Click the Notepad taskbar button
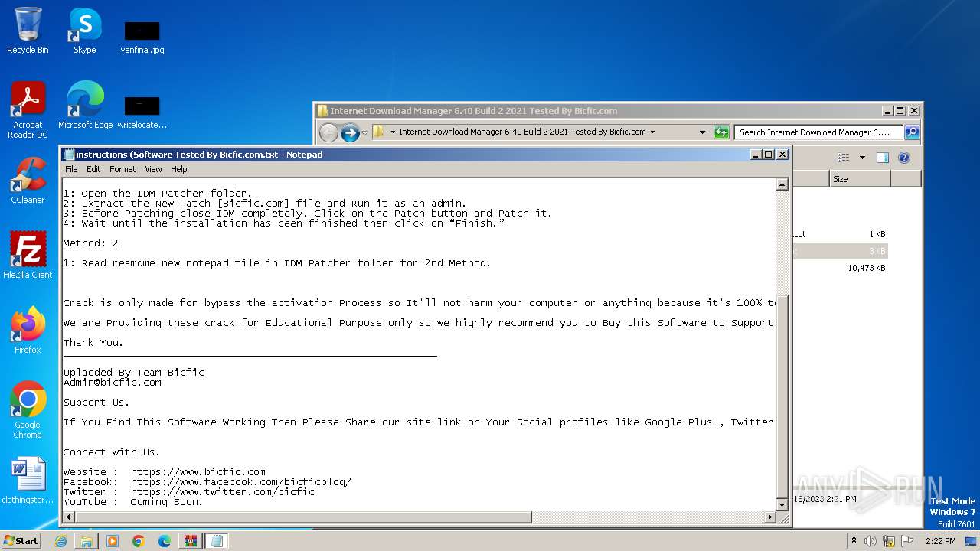980x551 pixels. coord(217,541)
